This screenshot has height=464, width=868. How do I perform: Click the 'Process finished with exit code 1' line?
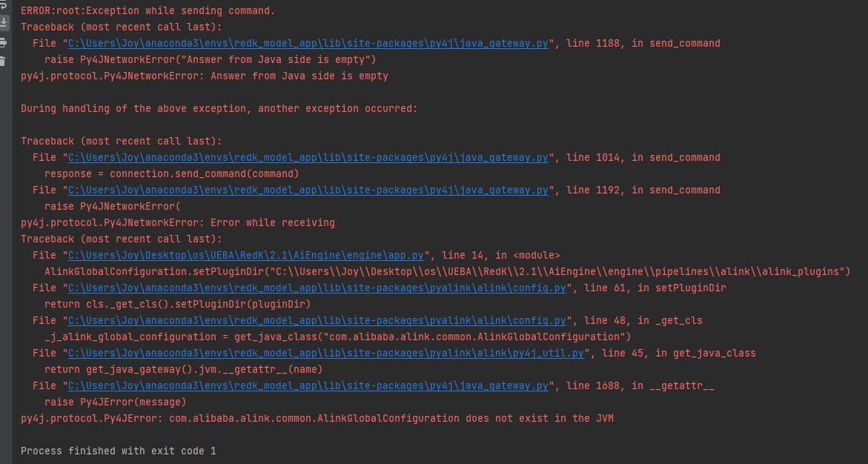click(x=119, y=451)
